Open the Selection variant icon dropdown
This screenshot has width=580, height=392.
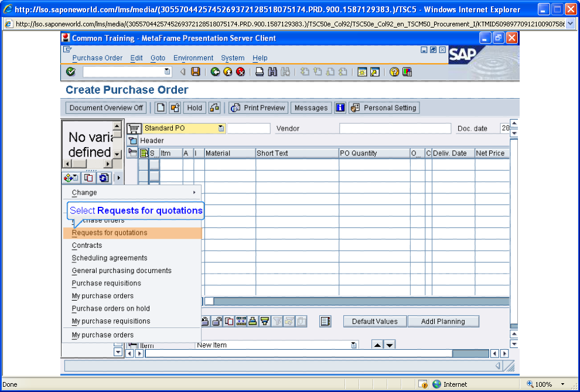[71, 178]
